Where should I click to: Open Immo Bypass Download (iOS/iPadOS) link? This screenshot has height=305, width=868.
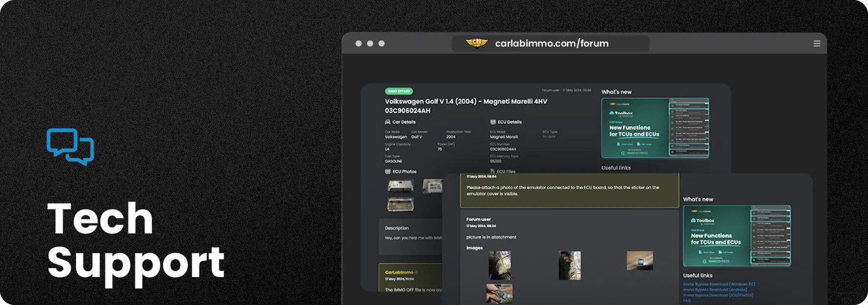tap(718, 295)
